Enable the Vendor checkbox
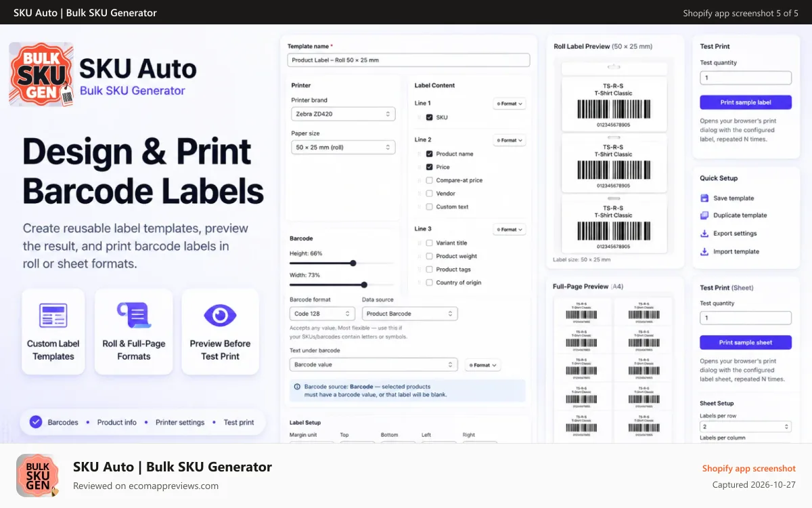Screen dimensions: 812x508 coord(429,194)
